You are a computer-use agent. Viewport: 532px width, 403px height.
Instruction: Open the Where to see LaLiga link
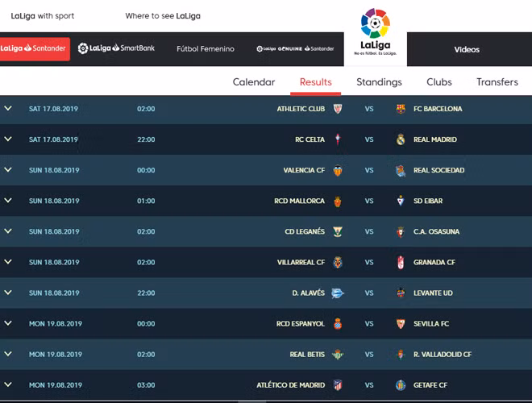(x=163, y=16)
